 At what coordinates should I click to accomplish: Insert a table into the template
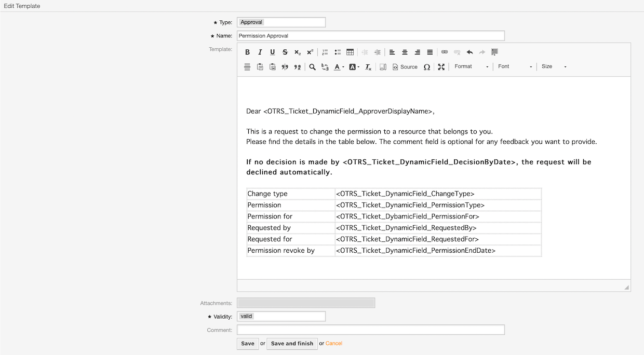(x=350, y=52)
